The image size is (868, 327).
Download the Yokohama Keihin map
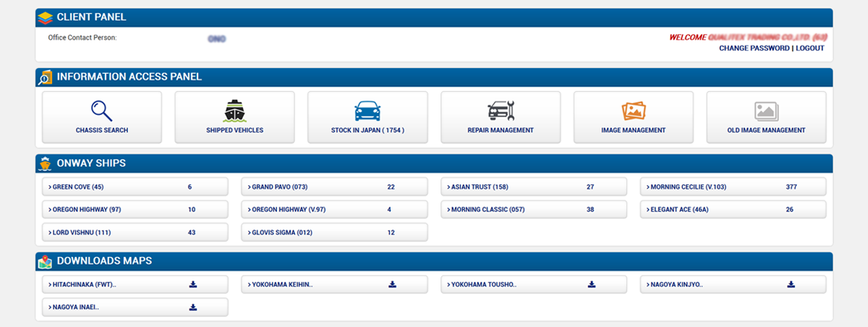pos(392,284)
